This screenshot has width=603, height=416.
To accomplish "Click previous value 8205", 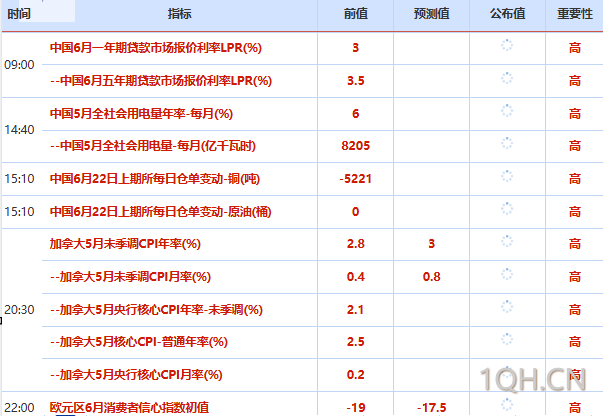I will (x=355, y=146).
